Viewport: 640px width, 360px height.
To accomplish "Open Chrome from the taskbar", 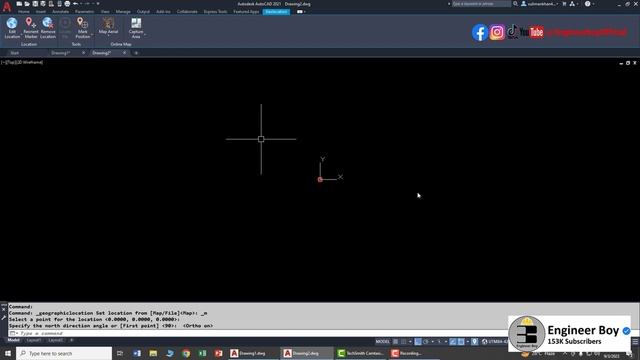I will click(x=186, y=353).
